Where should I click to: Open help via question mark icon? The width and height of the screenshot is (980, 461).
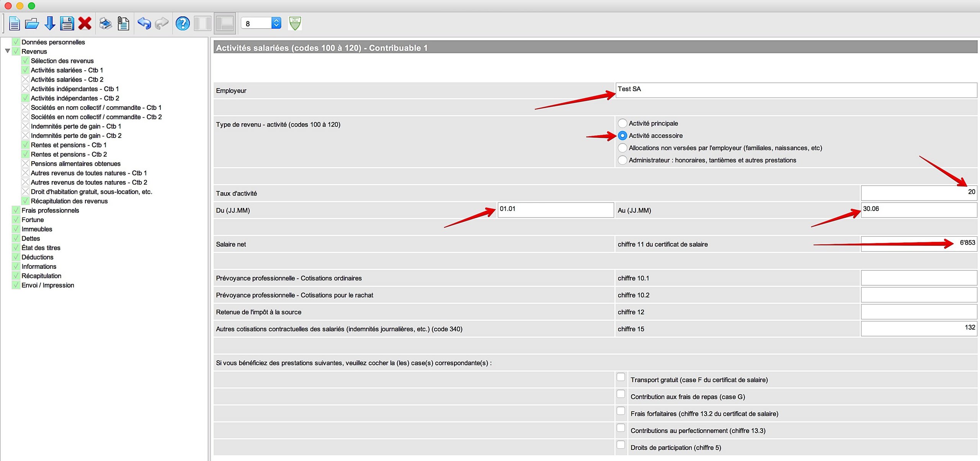(x=183, y=24)
